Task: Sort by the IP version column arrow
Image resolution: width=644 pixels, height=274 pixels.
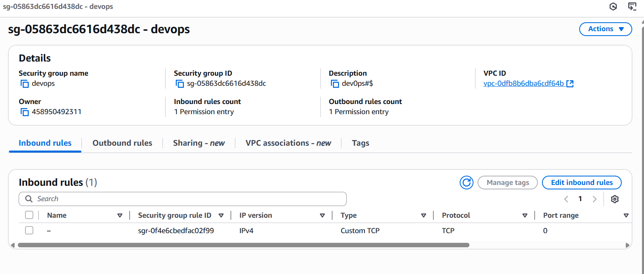Action: pyautogui.click(x=322, y=216)
